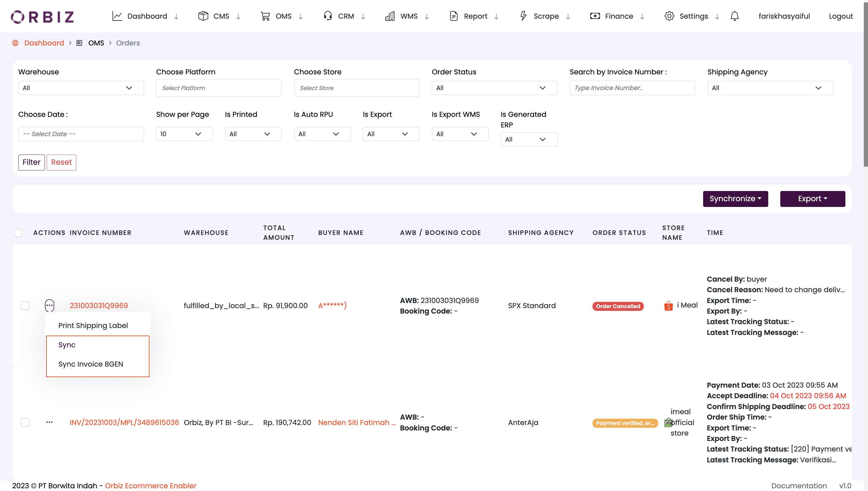Click the globe icon in breadcrumb

coord(15,43)
